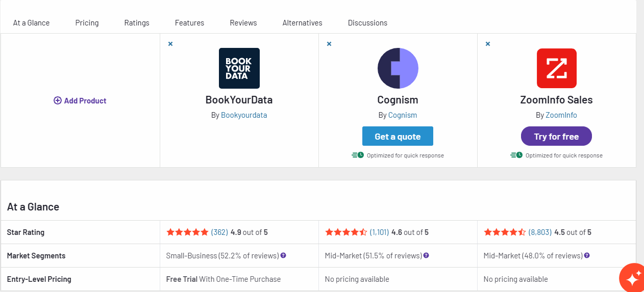View the Alternatives tab
Viewport: 644px width, 292px height.
click(303, 22)
